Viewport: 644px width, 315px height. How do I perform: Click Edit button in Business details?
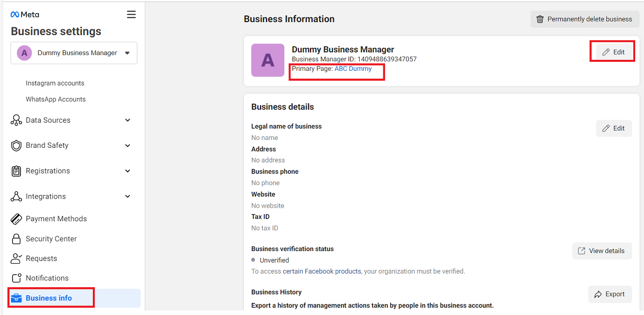click(614, 128)
